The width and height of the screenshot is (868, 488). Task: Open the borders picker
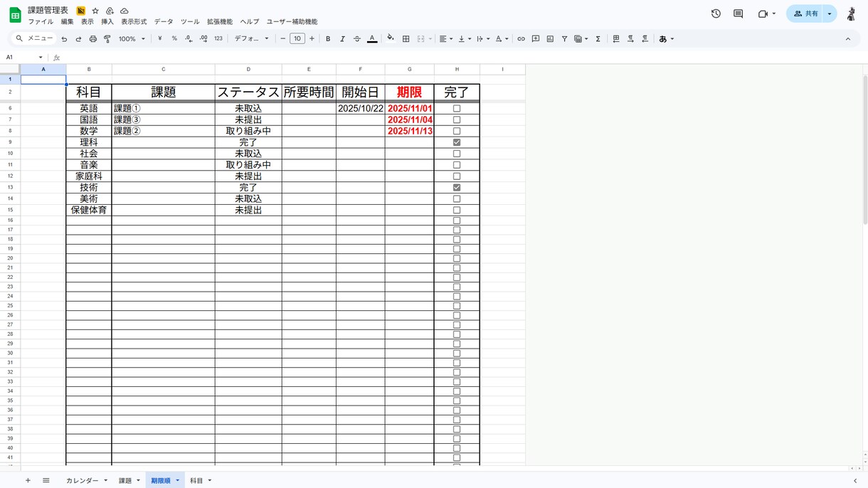point(406,39)
